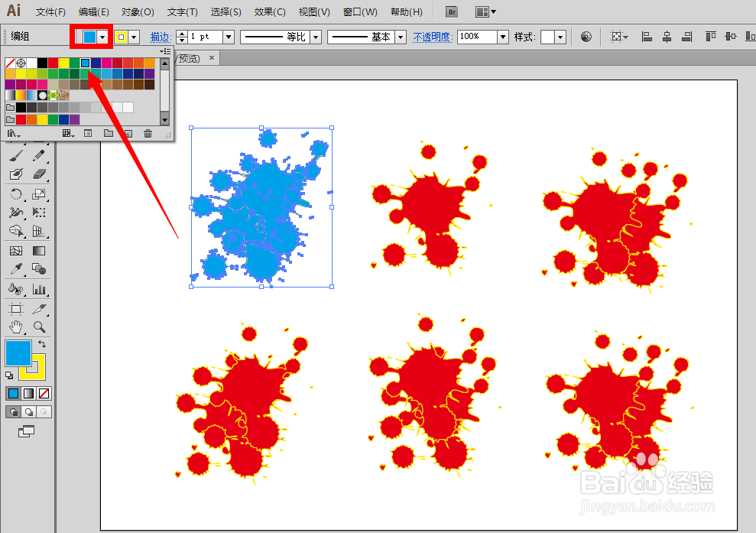756x533 pixels.
Task: Select the Gradient tool
Action: click(x=39, y=251)
